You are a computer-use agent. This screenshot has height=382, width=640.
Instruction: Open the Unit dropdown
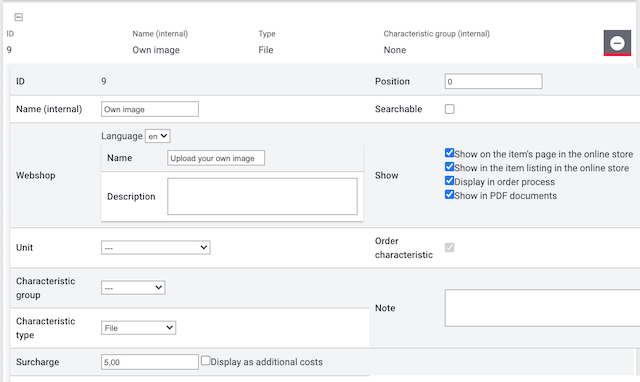pos(156,248)
